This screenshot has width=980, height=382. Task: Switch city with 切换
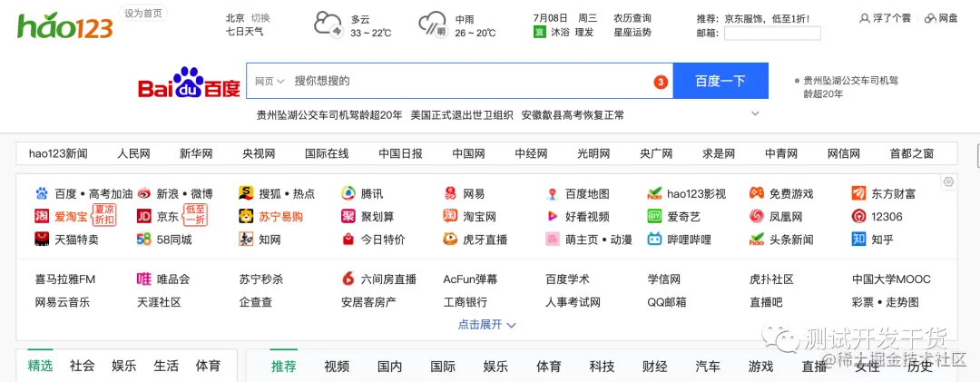tap(260, 18)
